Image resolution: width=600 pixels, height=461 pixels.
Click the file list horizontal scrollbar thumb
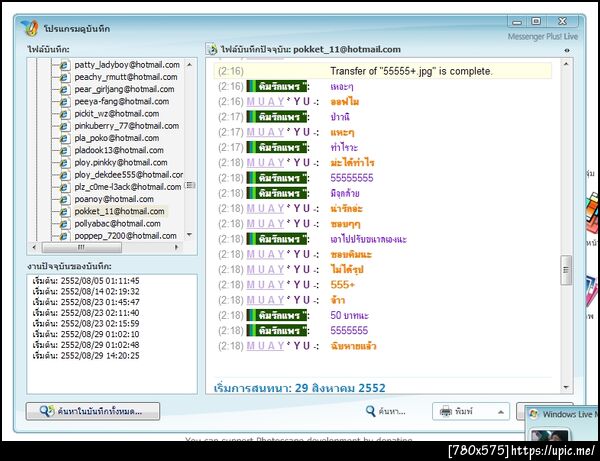click(x=82, y=248)
